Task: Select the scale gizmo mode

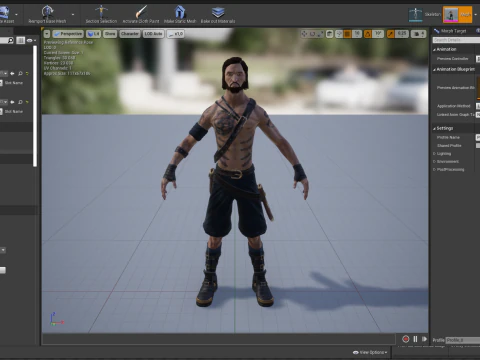Action: [320, 34]
